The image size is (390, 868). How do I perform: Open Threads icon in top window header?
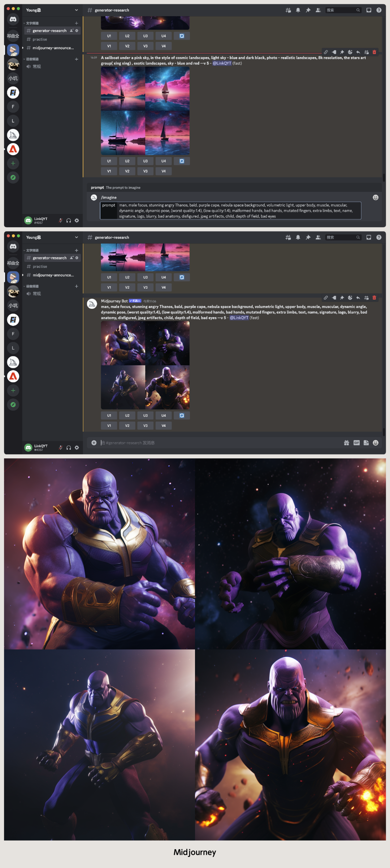(x=288, y=10)
